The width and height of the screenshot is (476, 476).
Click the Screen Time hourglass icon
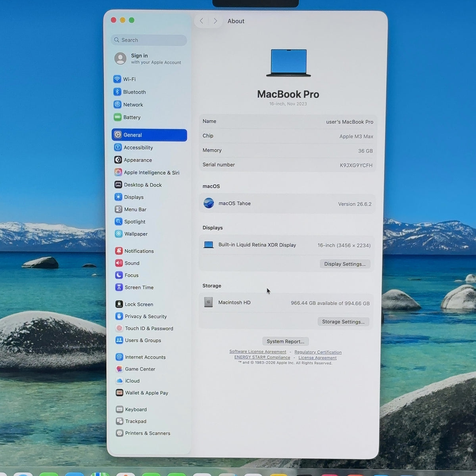[x=119, y=287]
